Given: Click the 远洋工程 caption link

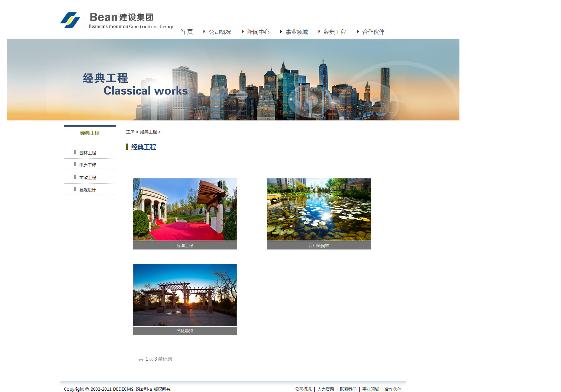Looking at the screenshot, I should coord(185,246).
